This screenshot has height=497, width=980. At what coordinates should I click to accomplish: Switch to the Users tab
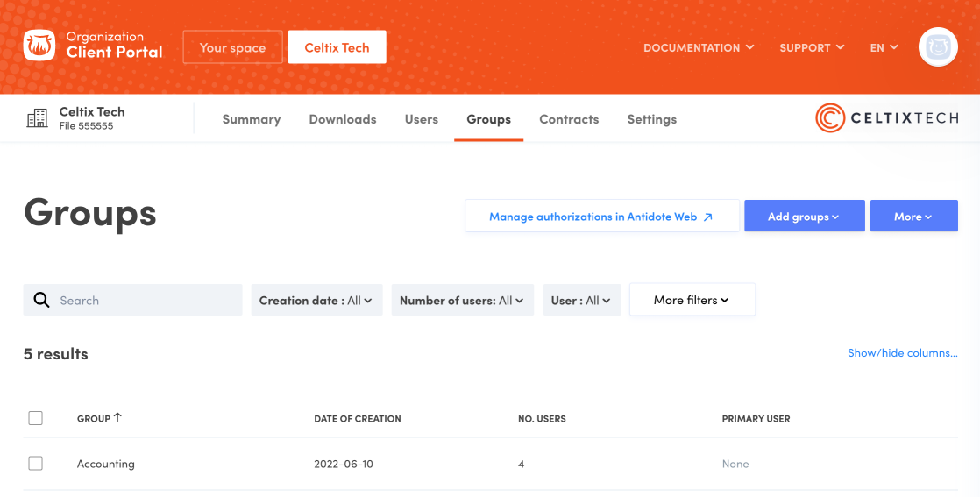[421, 119]
